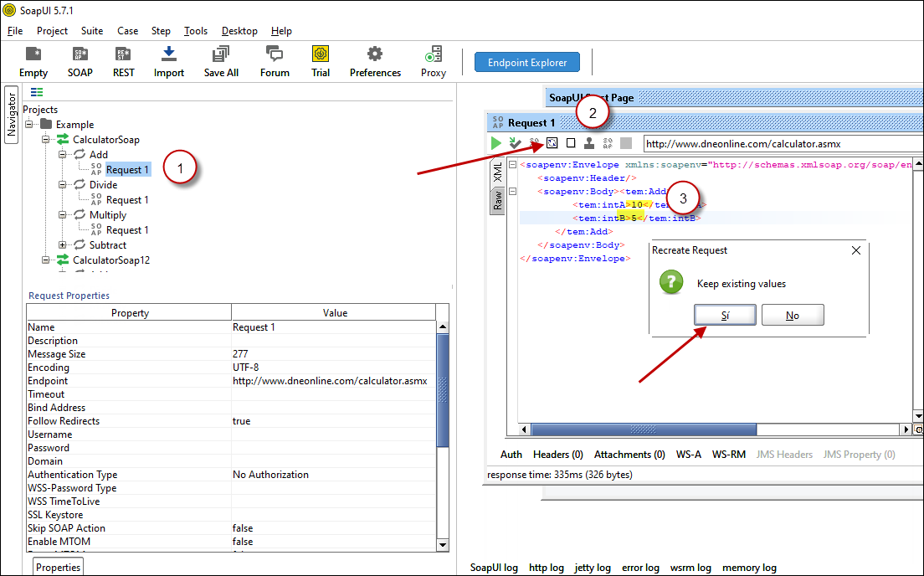Viewport: 924px width, 576px height.
Task: Confirm keeping values with Sí button
Action: [x=725, y=316]
